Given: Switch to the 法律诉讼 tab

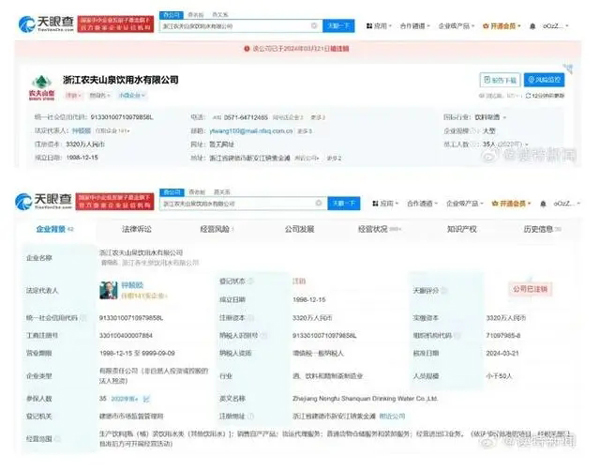Looking at the screenshot, I should [137, 229].
